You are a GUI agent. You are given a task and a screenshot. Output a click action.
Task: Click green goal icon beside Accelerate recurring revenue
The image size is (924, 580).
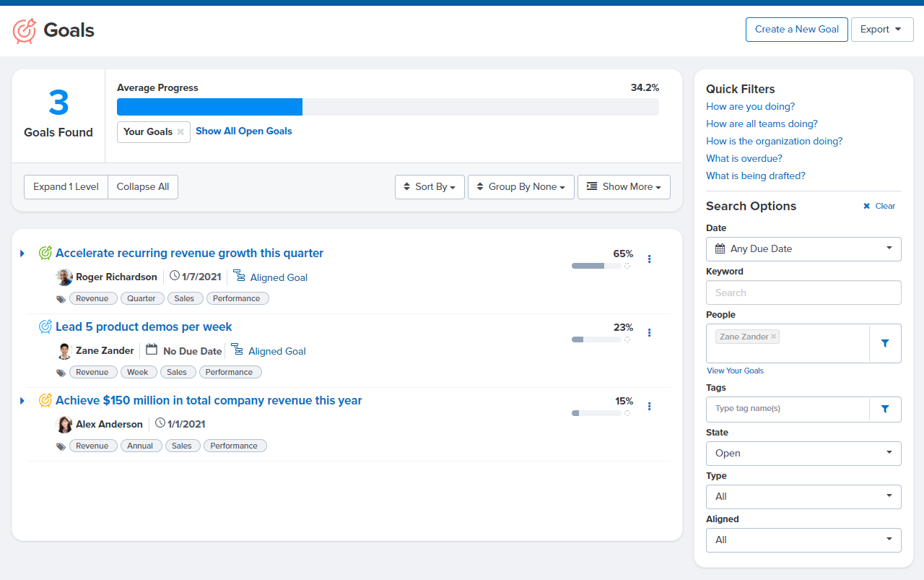coord(45,253)
